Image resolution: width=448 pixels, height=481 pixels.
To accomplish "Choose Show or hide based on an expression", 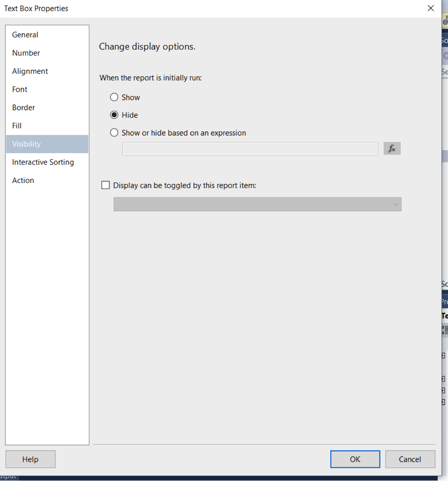I will coord(114,133).
